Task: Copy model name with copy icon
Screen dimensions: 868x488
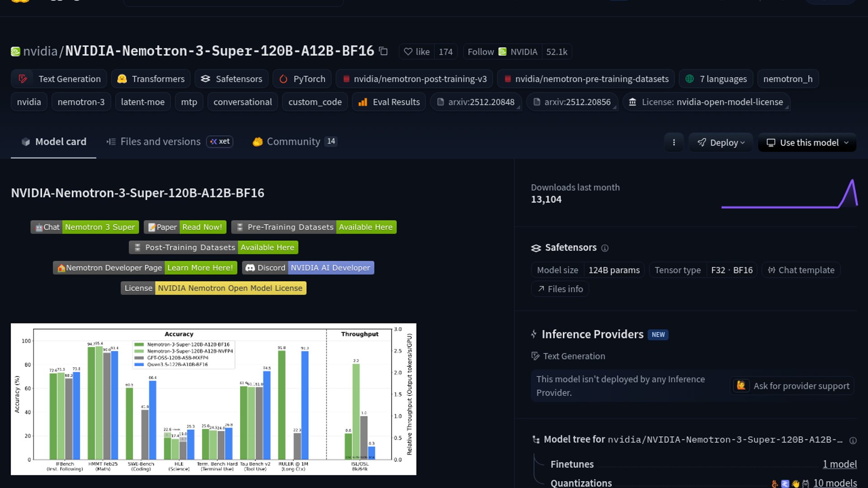Action: tap(383, 51)
